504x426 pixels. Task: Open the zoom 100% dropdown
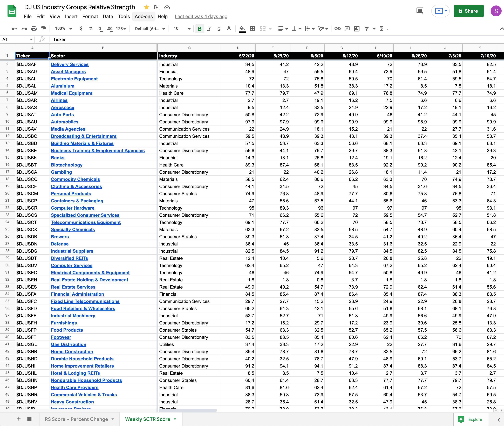point(63,29)
